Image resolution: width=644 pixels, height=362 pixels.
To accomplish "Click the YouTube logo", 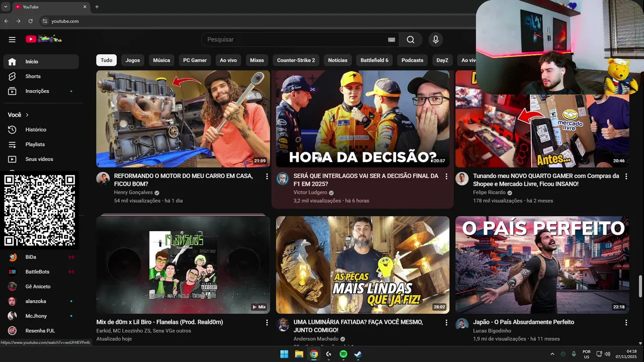I will (44, 39).
